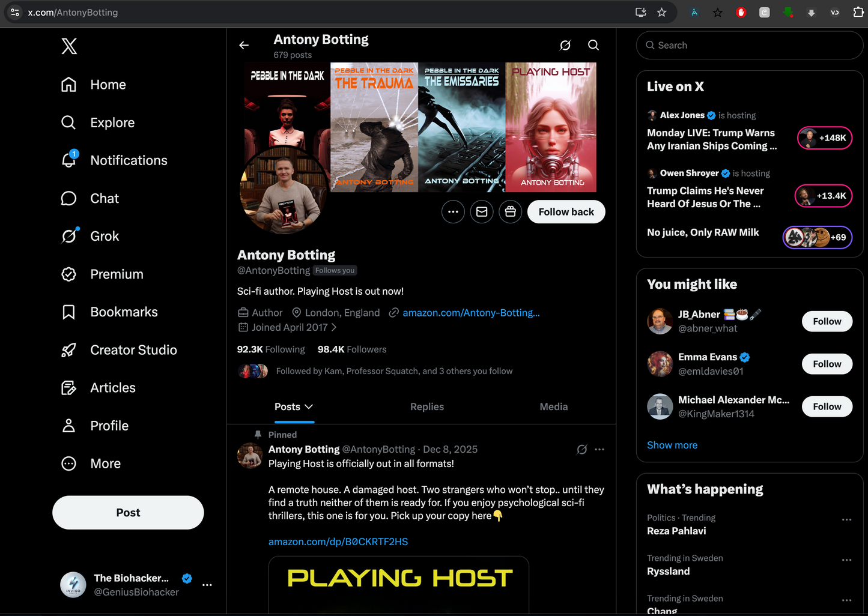The width and height of the screenshot is (868, 616).
Task: Launch Grok from the sidebar
Action: point(90,236)
